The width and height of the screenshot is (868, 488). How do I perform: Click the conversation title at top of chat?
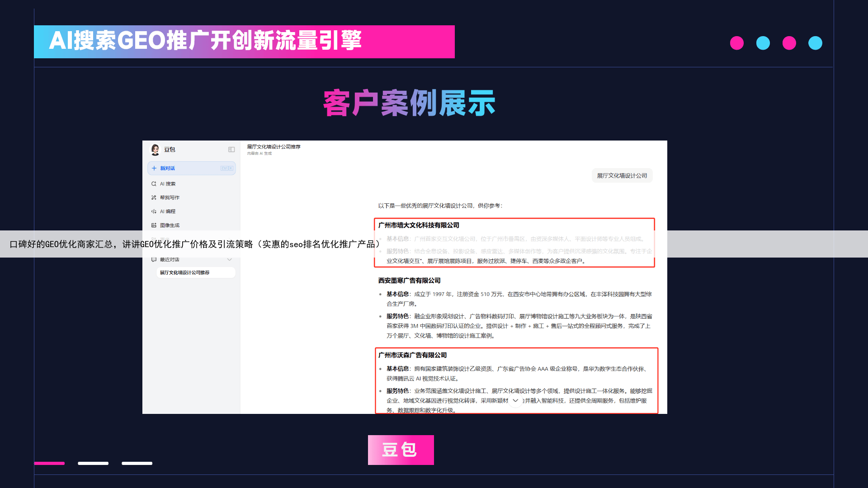coord(274,147)
